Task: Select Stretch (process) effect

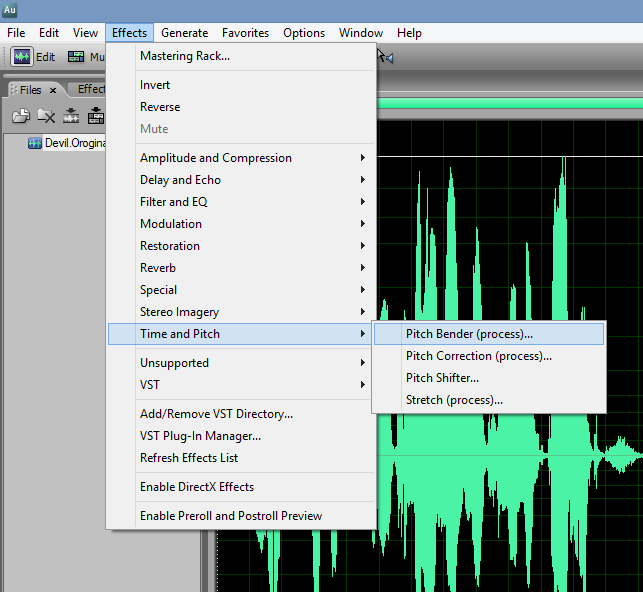Action: coord(454,400)
